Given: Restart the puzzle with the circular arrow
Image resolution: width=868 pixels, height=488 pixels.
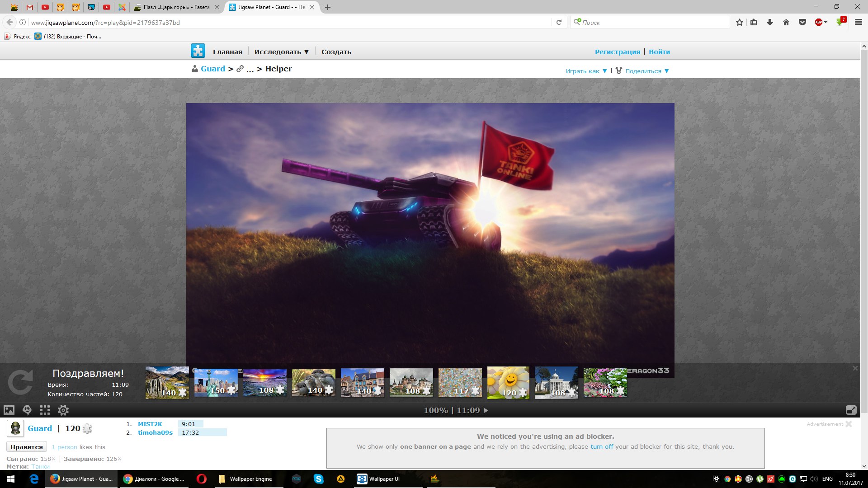Looking at the screenshot, I should click(20, 383).
